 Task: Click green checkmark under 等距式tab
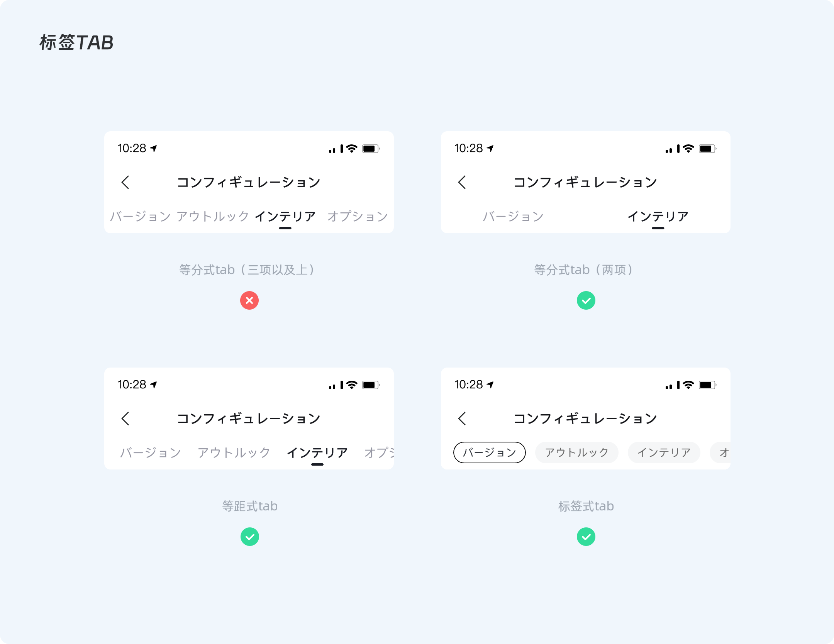tap(250, 537)
